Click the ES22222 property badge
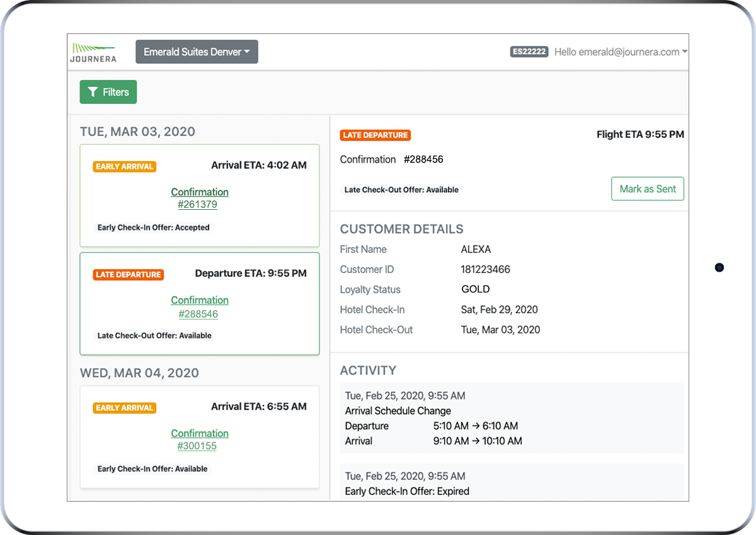756x535 pixels. (x=529, y=52)
